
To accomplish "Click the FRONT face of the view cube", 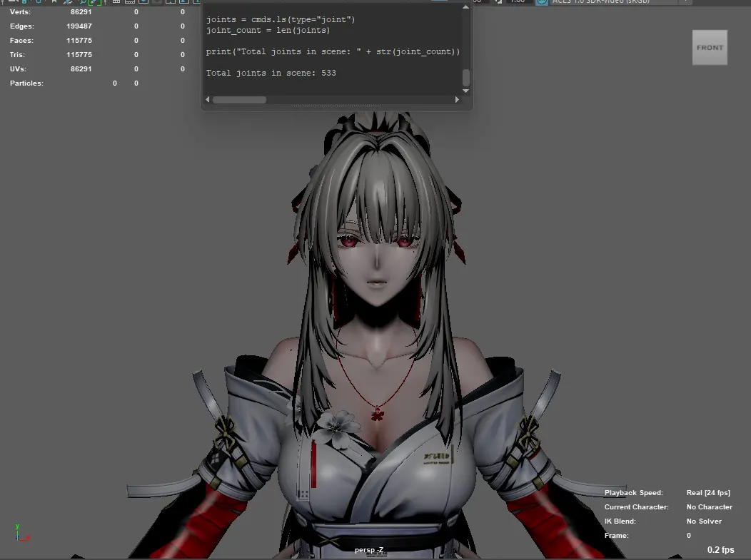I will coord(710,47).
